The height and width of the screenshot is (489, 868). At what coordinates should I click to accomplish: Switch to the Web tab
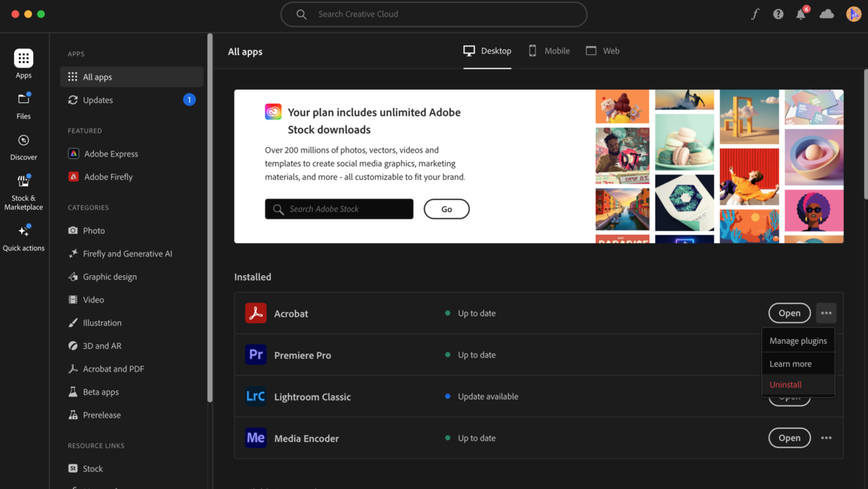602,51
